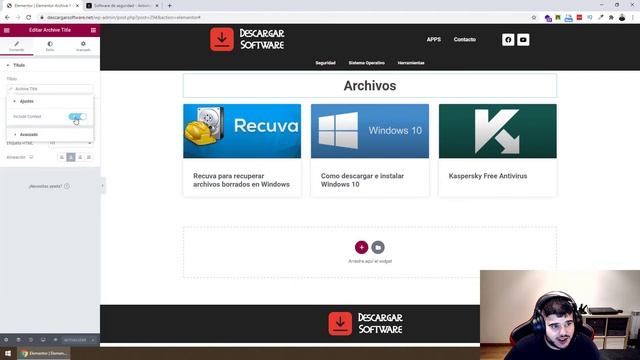Click the footer Descargar Software logo
Image resolution: width=640 pixels, height=360 pixels.
click(366, 324)
